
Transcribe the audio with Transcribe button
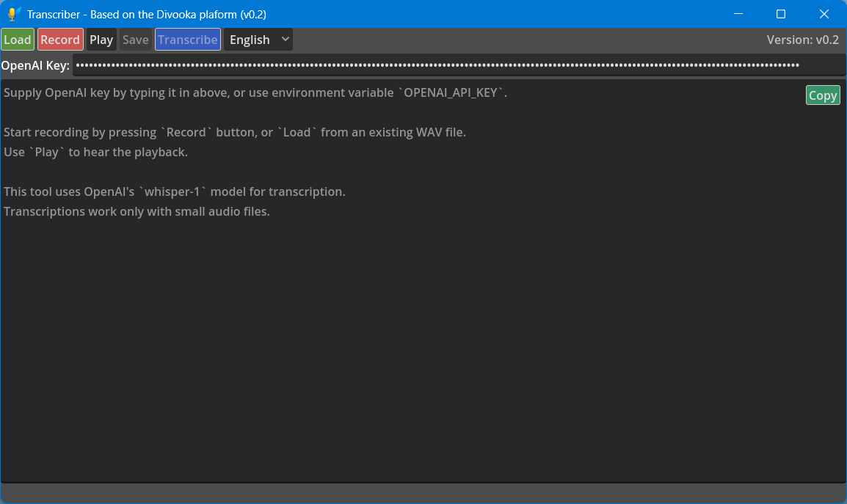[x=188, y=40]
